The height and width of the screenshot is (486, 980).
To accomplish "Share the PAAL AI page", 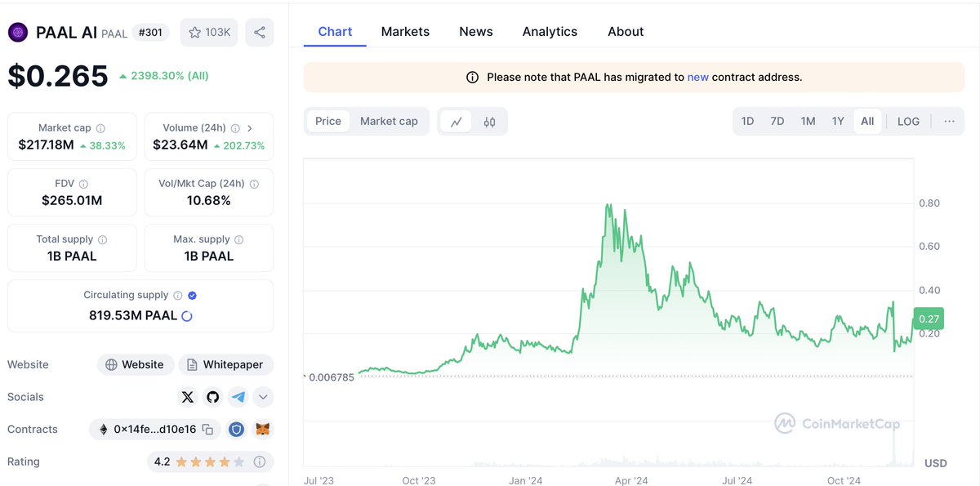I will click(259, 32).
